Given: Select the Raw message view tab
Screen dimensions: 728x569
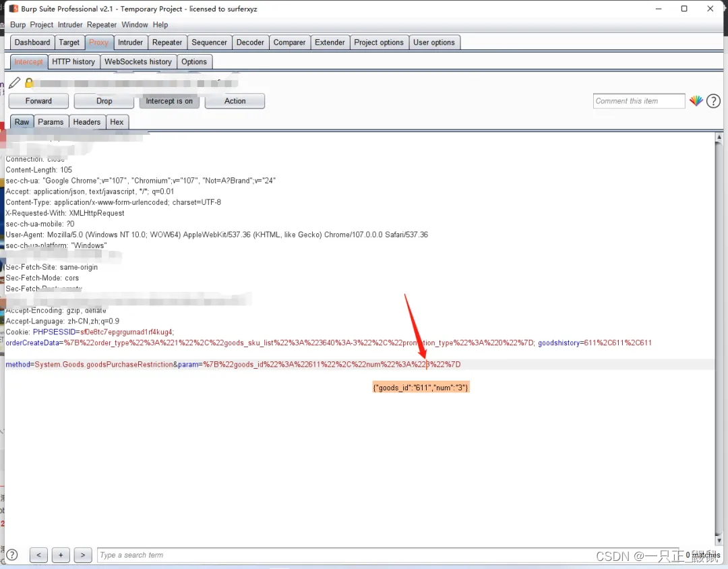Looking at the screenshot, I should (22, 122).
